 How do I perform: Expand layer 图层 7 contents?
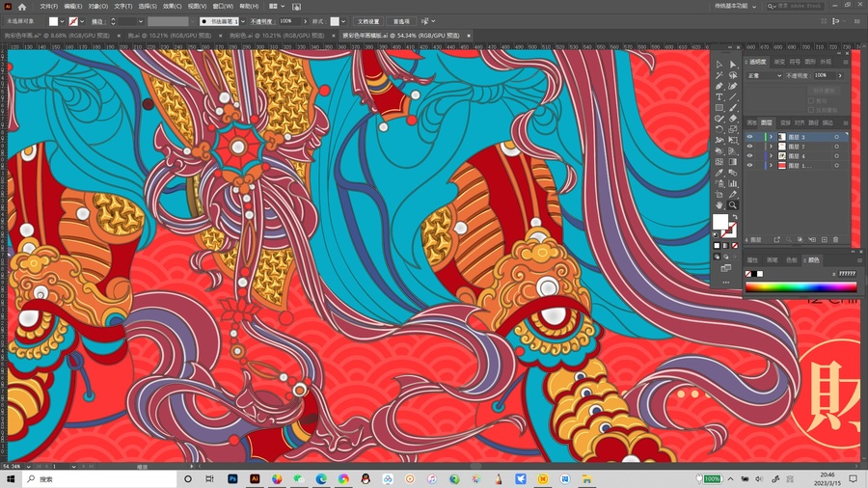pyautogui.click(x=771, y=147)
